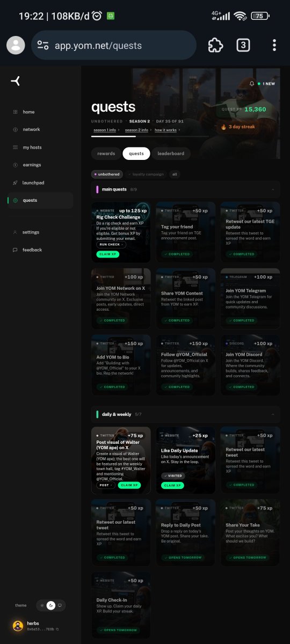Tap the Wi-Fi icon in status bar

(240, 16)
